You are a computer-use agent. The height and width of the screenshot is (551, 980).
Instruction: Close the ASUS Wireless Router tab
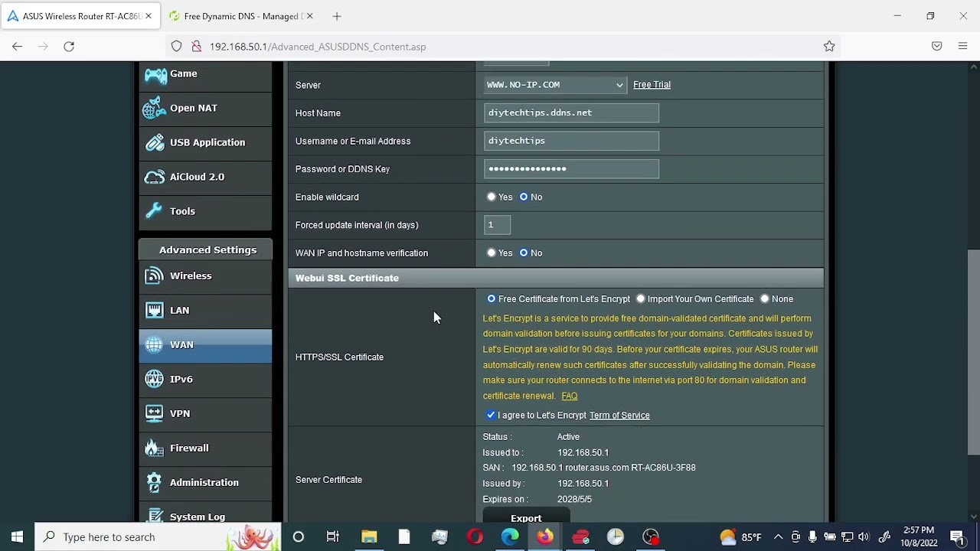pyautogui.click(x=149, y=16)
